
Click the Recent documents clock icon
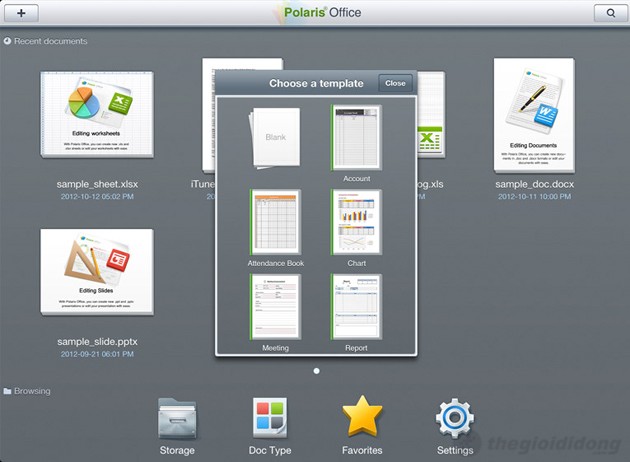7,41
